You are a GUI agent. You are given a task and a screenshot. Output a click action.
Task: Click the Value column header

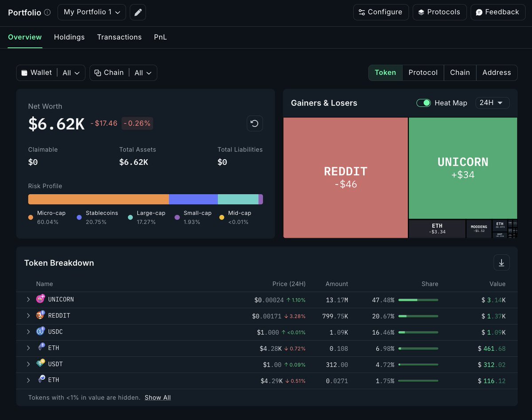coord(497,284)
